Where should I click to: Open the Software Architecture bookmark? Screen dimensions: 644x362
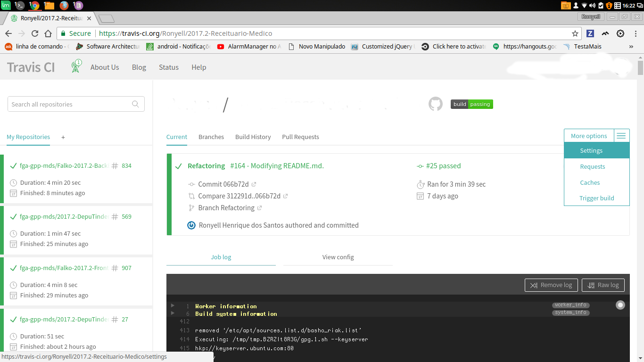pos(108,47)
